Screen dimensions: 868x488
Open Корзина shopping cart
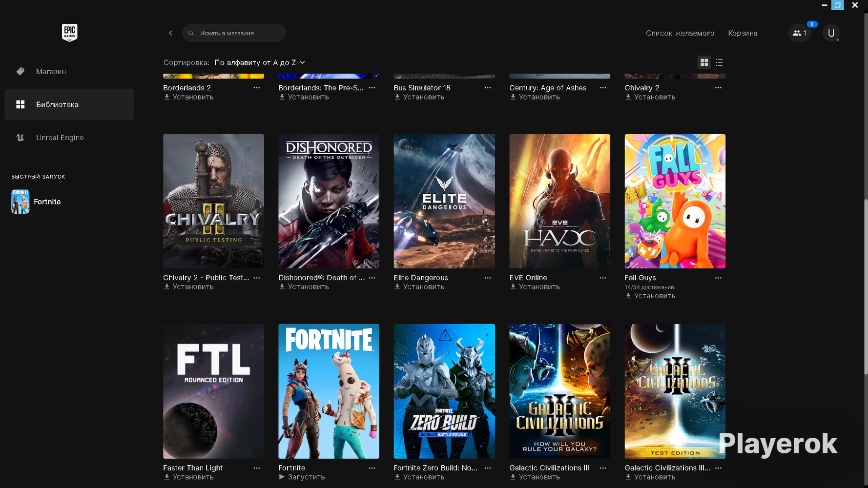743,33
